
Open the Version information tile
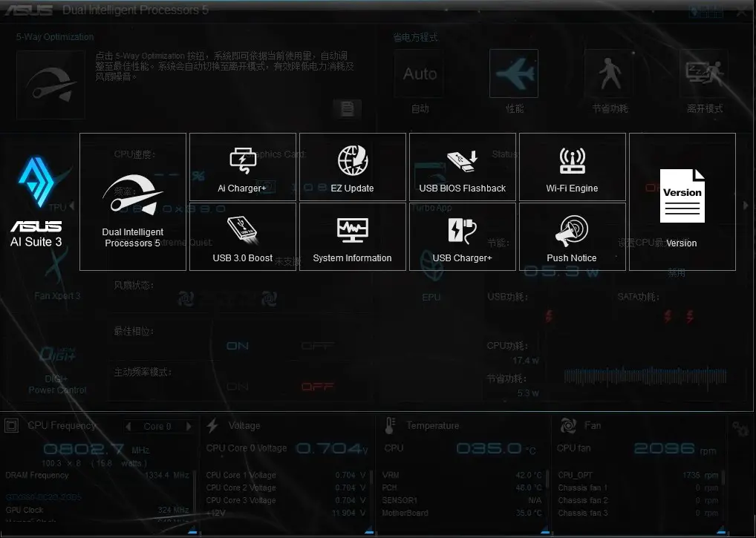(682, 202)
